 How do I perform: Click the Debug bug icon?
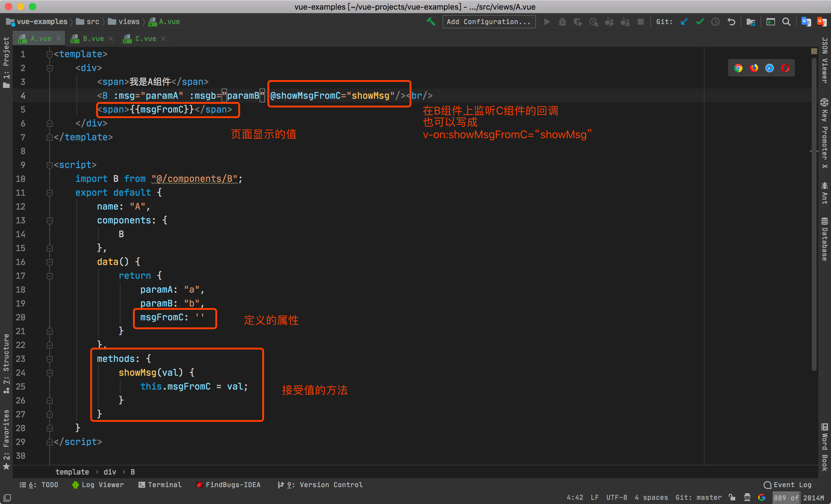(x=562, y=22)
